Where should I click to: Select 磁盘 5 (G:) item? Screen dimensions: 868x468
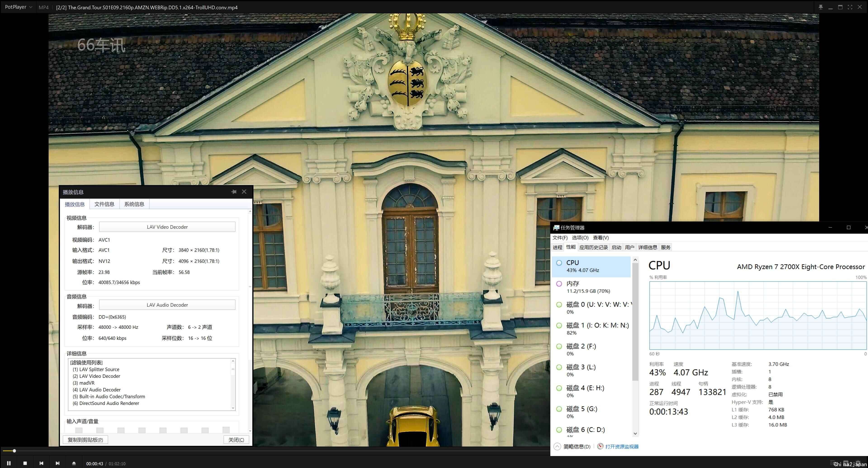pos(591,412)
